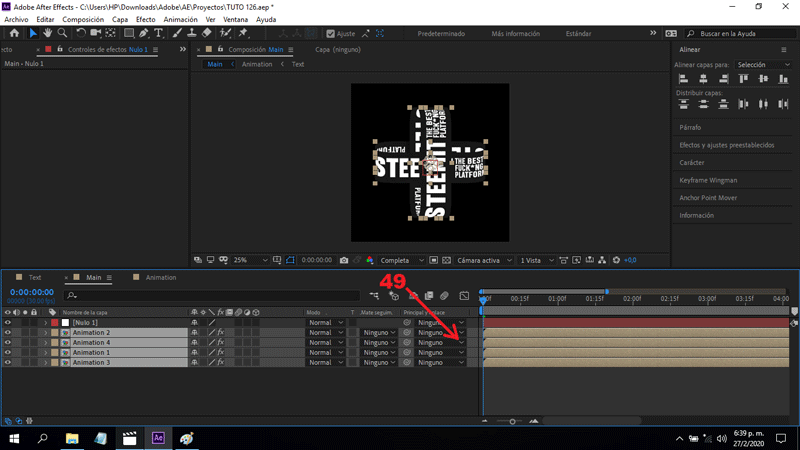This screenshot has height=450, width=800.
Task: Open the Cámara activa view dropdown
Action: (x=484, y=260)
